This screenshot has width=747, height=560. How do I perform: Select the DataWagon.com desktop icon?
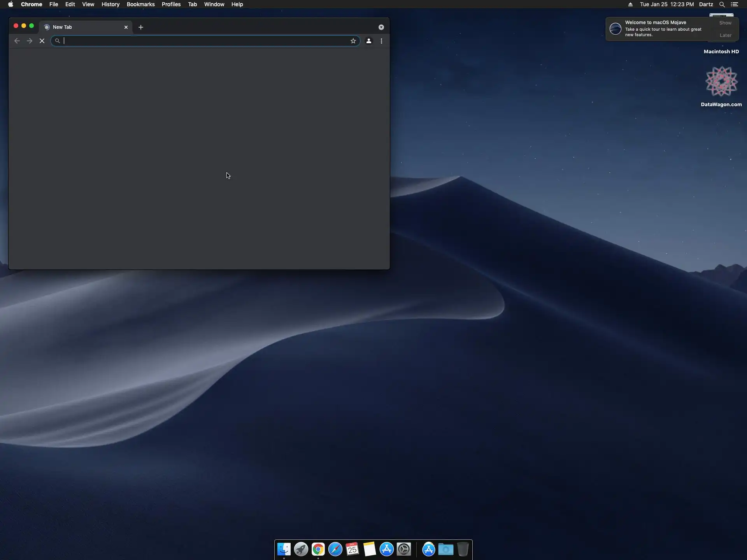721,82
